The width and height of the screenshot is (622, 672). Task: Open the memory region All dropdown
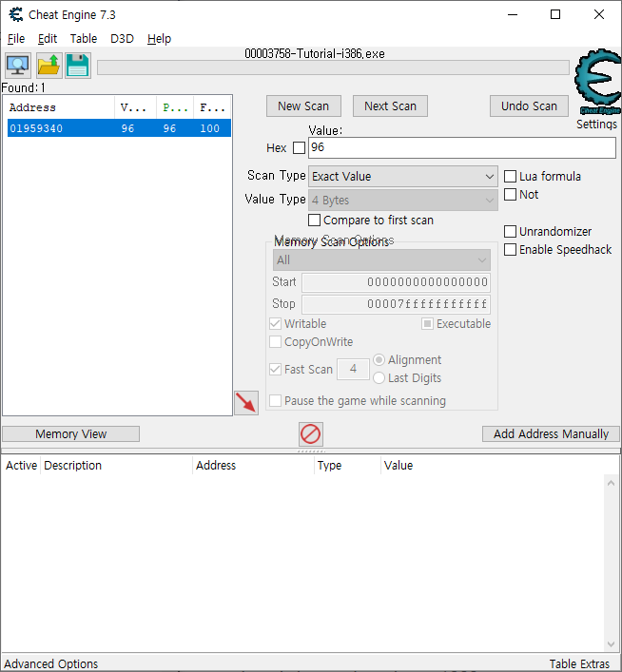click(x=381, y=260)
